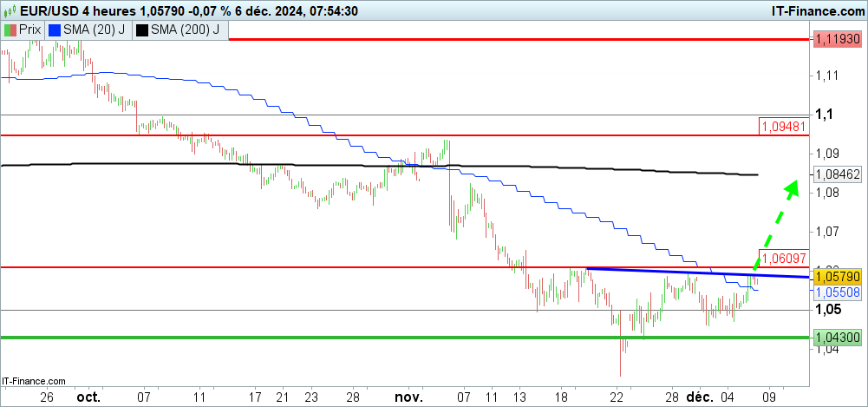Select the Prix legend tab
The image size is (868, 407).
(x=24, y=30)
